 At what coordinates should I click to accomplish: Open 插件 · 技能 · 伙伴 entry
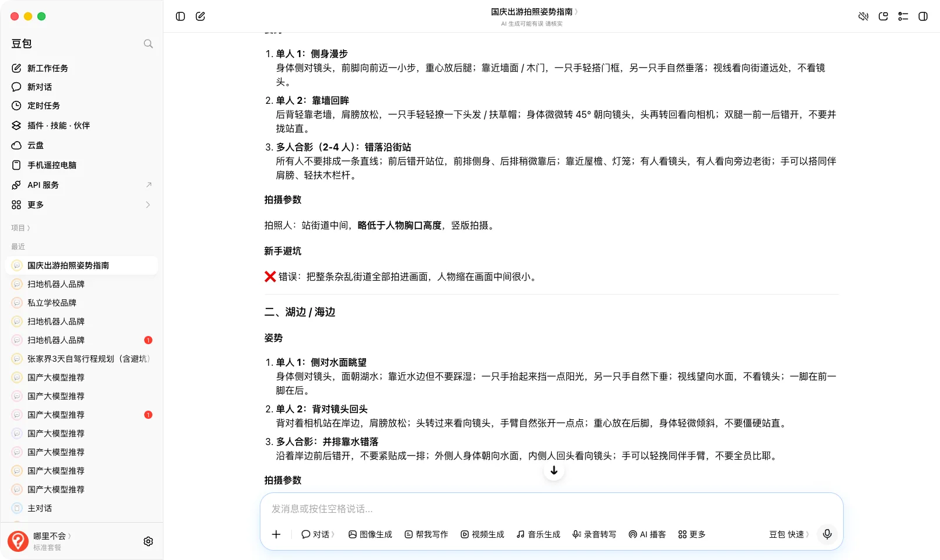pyautogui.click(x=81, y=125)
